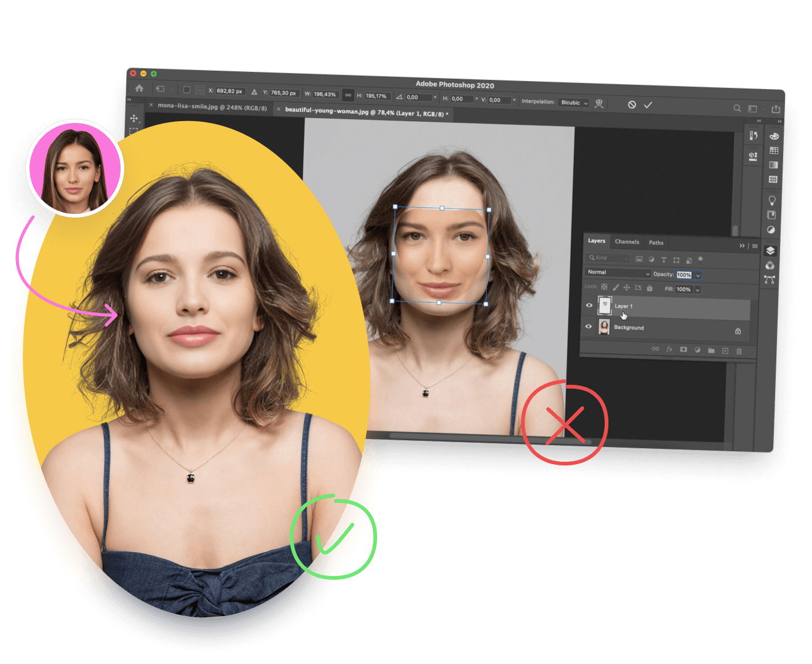
Task: Close the mona-lisa-smile.jpg tab
Action: tap(151, 105)
